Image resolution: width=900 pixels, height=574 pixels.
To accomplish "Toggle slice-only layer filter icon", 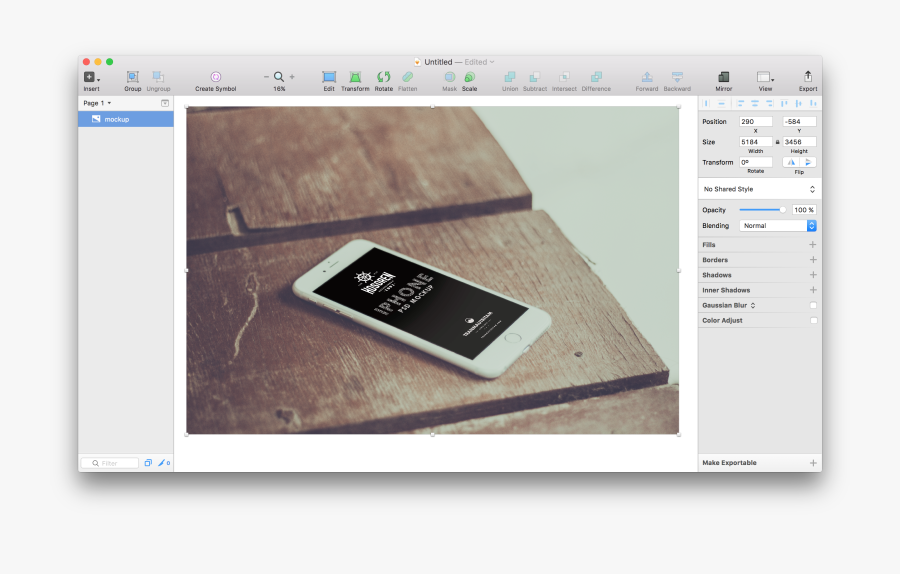I will click(164, 463).
